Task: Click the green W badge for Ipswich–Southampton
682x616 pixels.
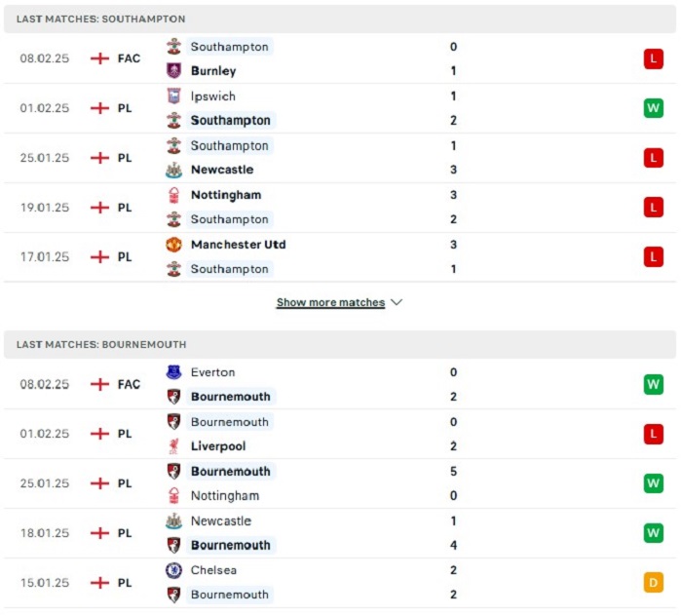Action: click(x=654, y=108)
